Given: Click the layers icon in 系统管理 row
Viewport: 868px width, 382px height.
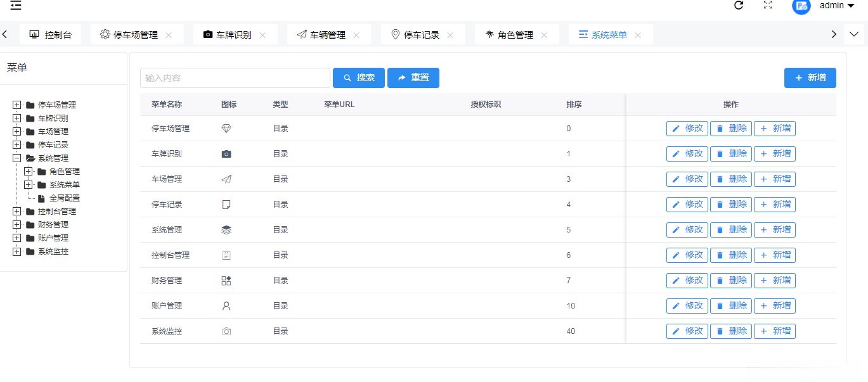Looking at the screenshot, I should coord(226,230).
